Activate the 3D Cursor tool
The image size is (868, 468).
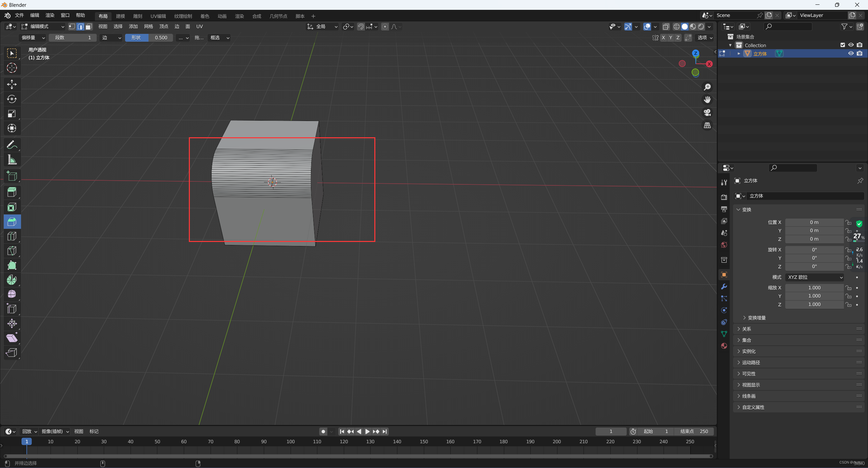(x=12, y=68)
